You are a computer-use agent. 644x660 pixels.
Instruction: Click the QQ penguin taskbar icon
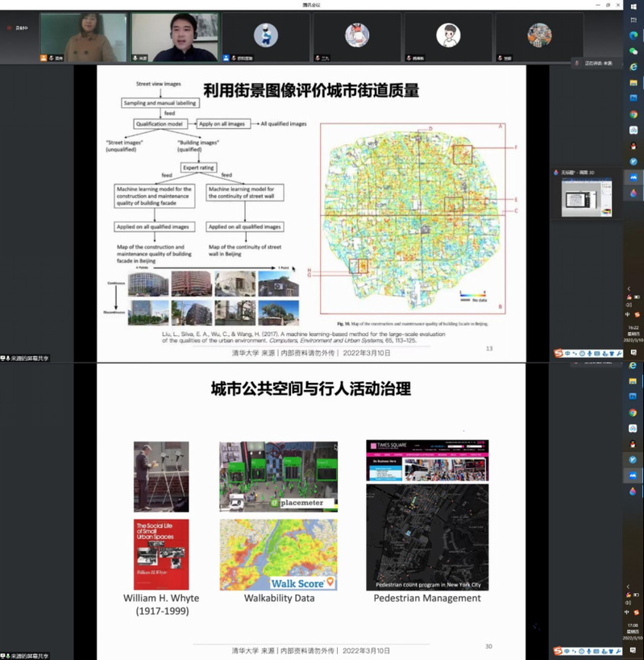click(x=634, y=146)
